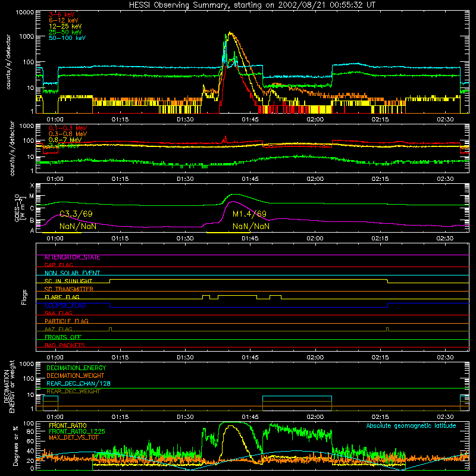Click the DECIMATION_WEIGHT legend label

tap(76, 376)
